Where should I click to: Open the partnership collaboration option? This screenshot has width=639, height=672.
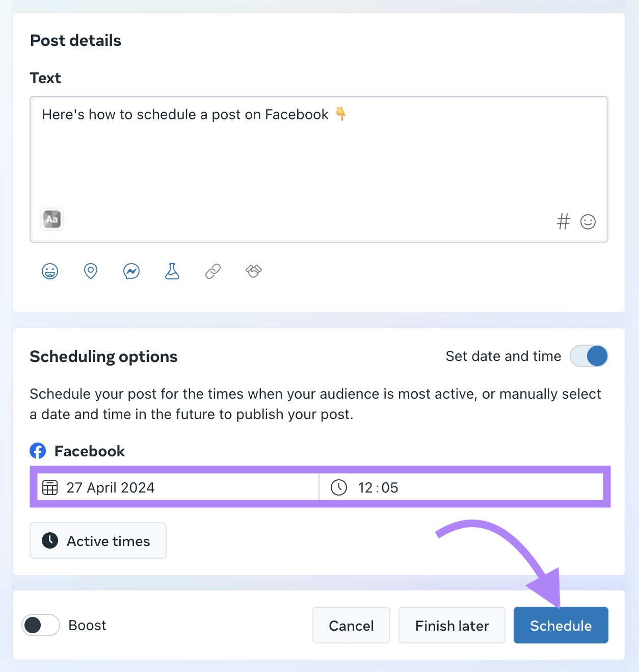[253, 271]
